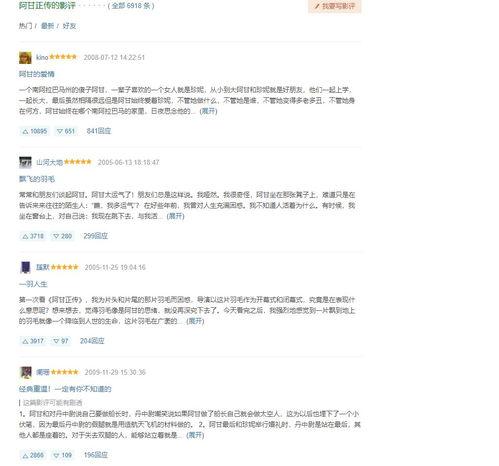The image size is (499, 466).
Task: Downvote kino's review showing 651
Action: point(66,131)
